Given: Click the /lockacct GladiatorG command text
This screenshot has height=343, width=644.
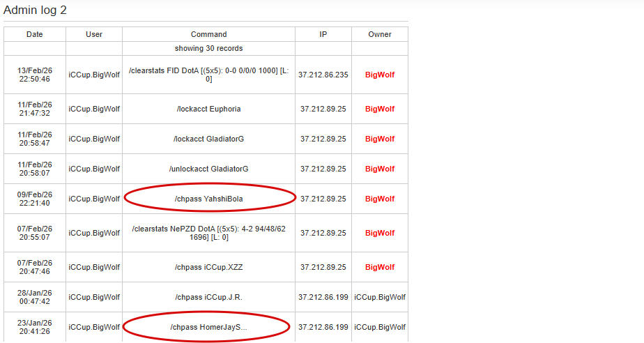Looking at the screenshot, I should coord(208,139).
